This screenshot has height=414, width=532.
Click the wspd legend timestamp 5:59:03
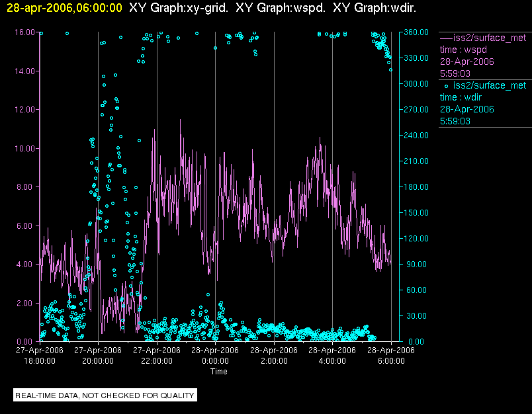pyautogui.click(x=455, y=73)
